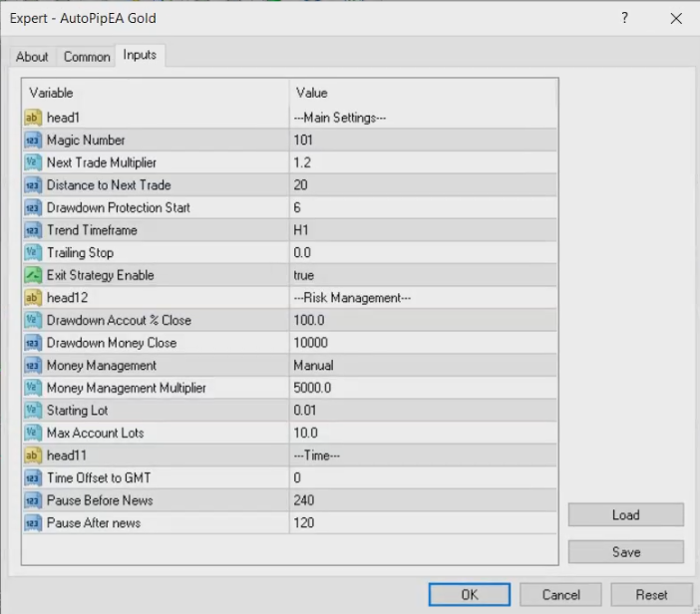Click the green boolean icon beside Exit Strategy Enable
Viewport: 700px width, 614px height.
coord(33,275)
